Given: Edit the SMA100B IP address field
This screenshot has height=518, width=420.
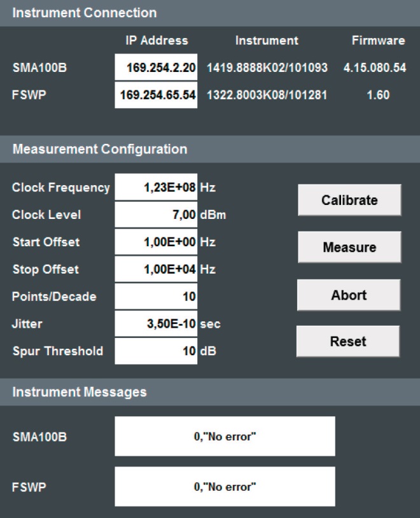Looking at the screenshot, I should 156,67.
